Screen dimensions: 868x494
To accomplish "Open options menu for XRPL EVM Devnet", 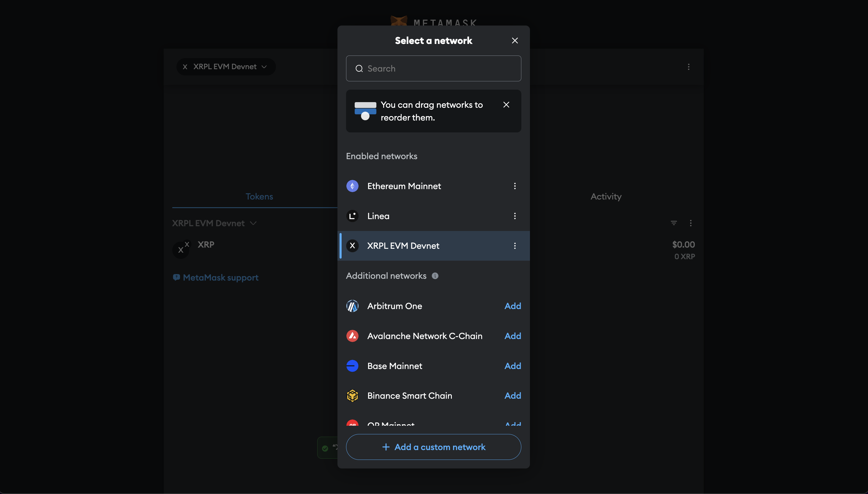I will 515,246.
